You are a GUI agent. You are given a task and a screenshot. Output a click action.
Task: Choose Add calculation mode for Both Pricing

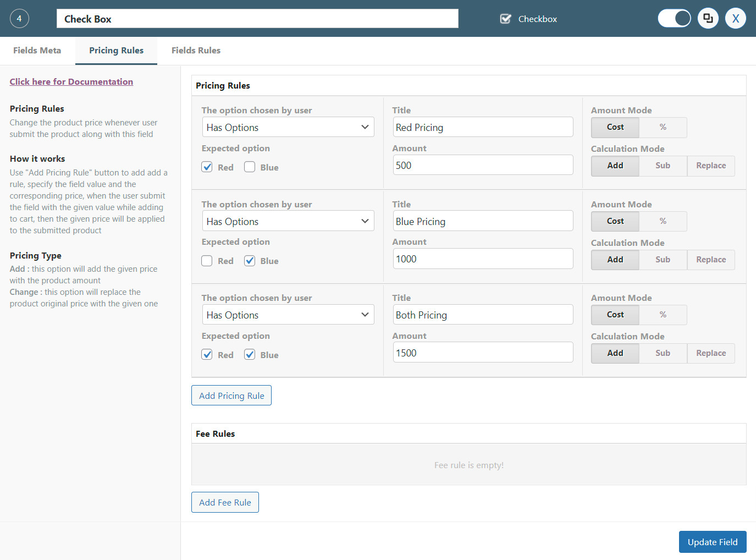[x=615, y=353]
